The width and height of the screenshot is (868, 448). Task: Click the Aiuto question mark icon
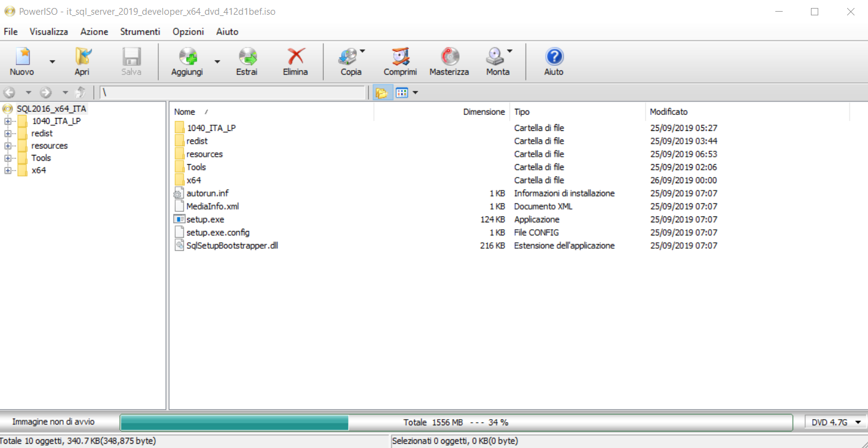554,57
